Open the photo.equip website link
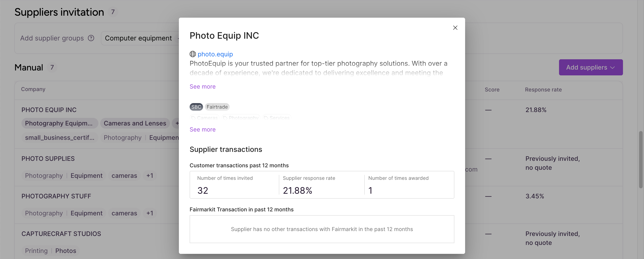This screenshot has height=259, width=644. pos(215,54)
